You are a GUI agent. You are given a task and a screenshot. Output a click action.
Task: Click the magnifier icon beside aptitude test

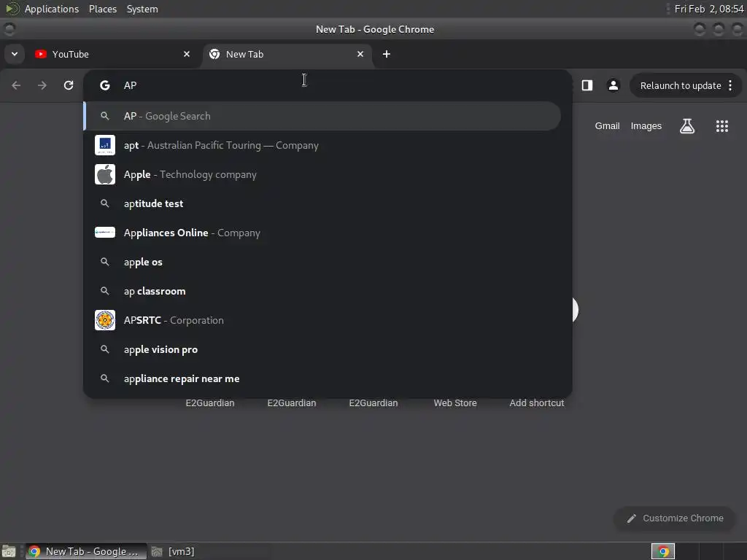(105, 203)
